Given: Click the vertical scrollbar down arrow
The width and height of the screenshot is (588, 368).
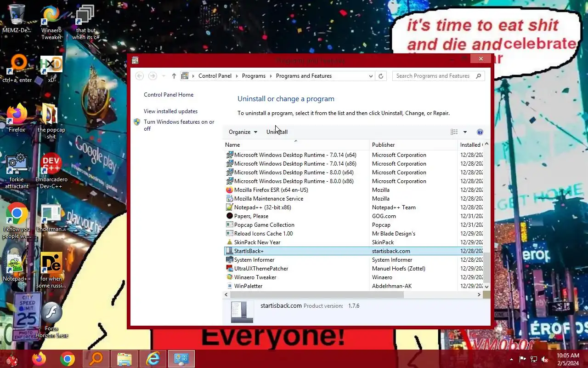Looking at the screenshot, I should click(x=487, y=287).
